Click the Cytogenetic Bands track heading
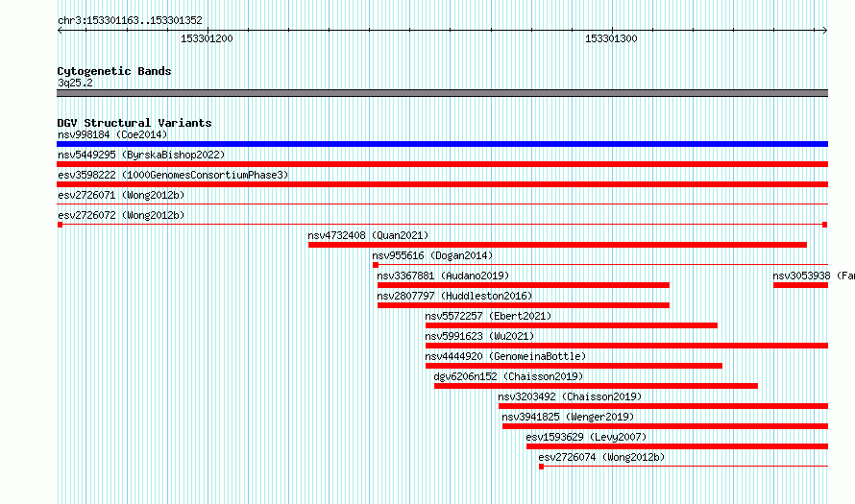This screenshot has width=855, height=504. [x=114, y=71]
